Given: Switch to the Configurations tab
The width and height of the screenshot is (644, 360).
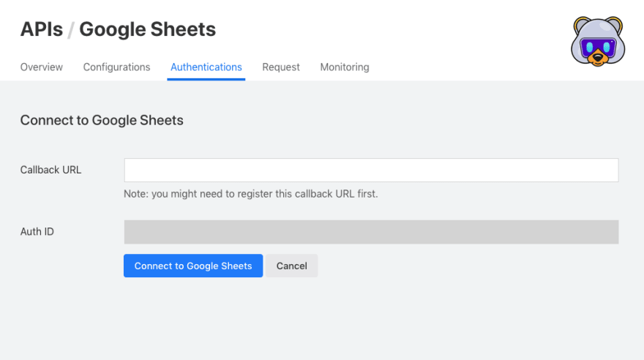Looking at the screenshot, I should (116, 67).
